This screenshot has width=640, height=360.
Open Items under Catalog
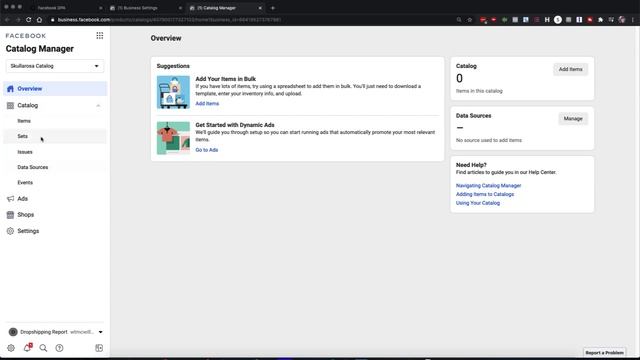pyautogui.click(x=24, y=121)
